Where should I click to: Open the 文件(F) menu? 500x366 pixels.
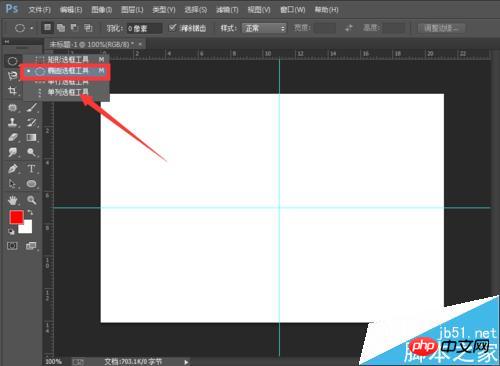[40, 10]
